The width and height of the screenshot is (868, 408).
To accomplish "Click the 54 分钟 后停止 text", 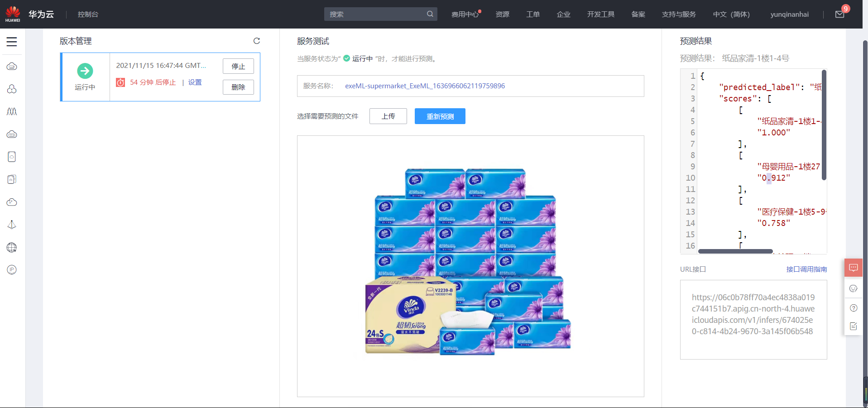I will point(153,82).
